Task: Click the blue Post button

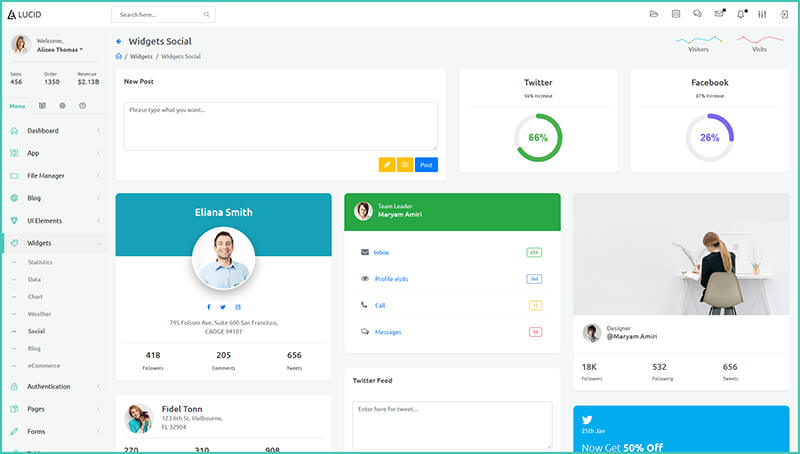Action: [426, 165]
